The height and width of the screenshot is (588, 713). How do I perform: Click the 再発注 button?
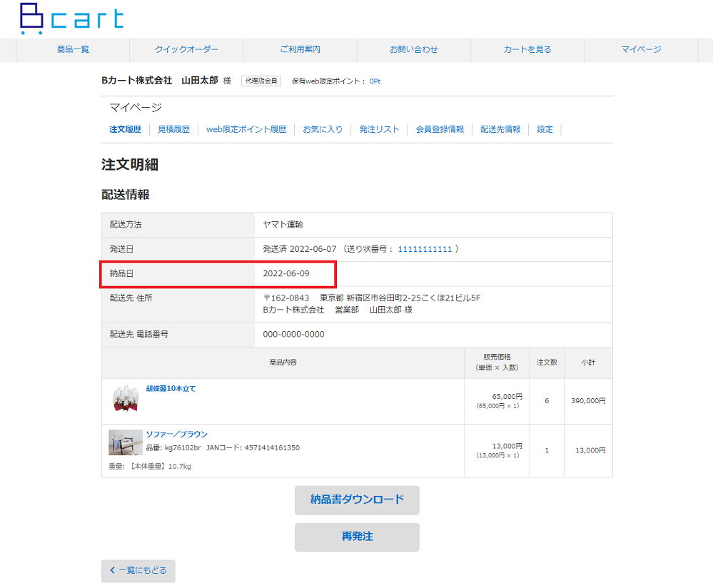click(357, 537)
